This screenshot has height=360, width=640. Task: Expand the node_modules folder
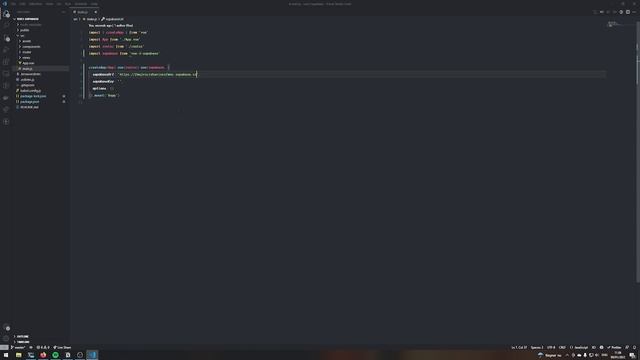[31, 24]
